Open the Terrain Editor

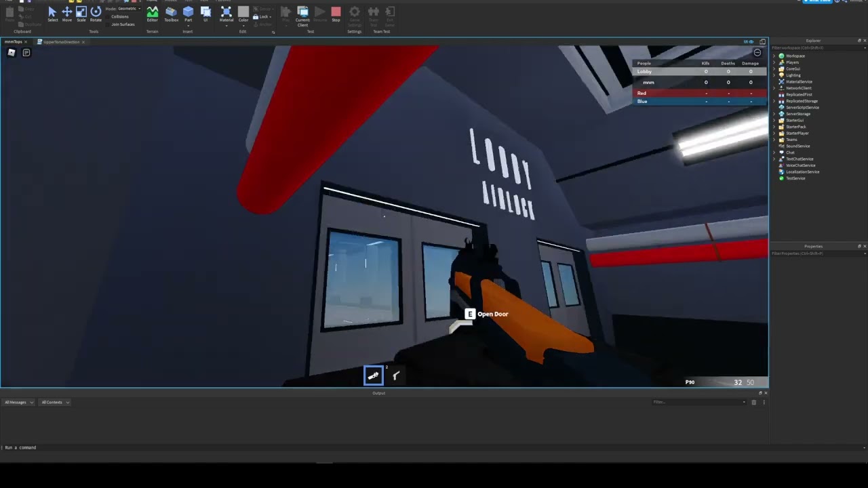coord(153,14)
